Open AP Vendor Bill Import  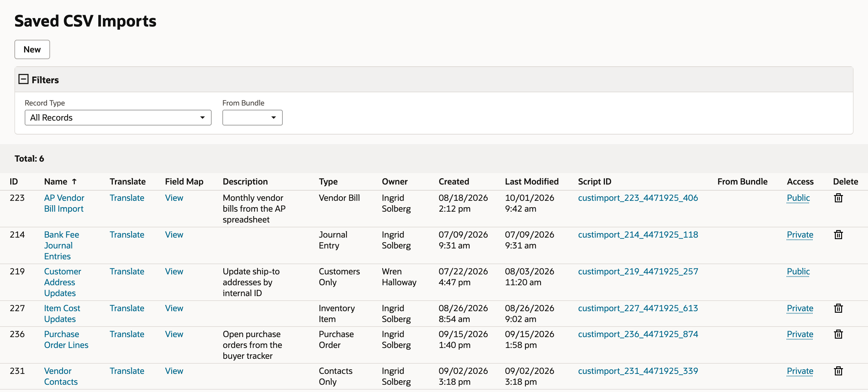point(64,203)
